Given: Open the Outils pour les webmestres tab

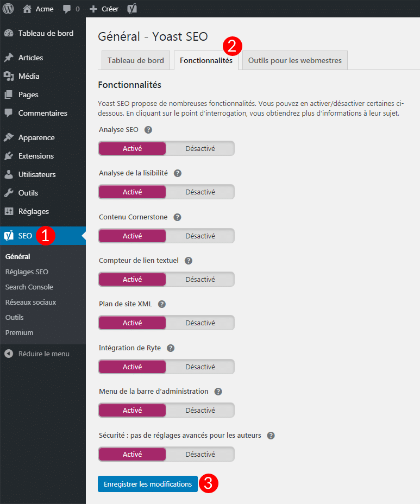Looking at the screenshot, I should point(295,60).
